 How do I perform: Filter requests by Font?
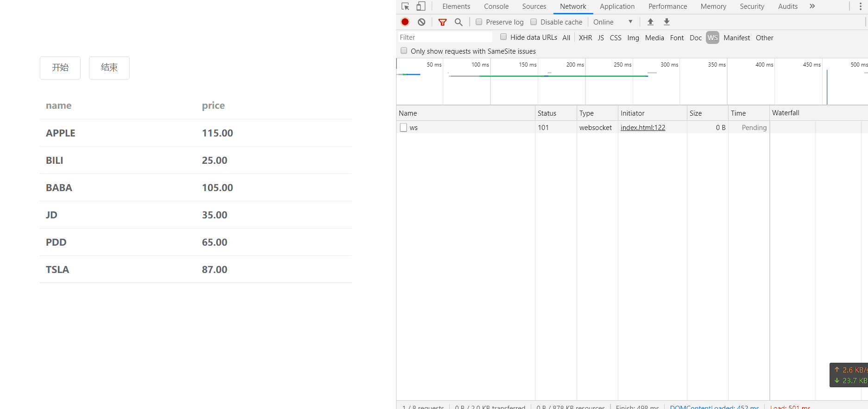pos(677,38)
